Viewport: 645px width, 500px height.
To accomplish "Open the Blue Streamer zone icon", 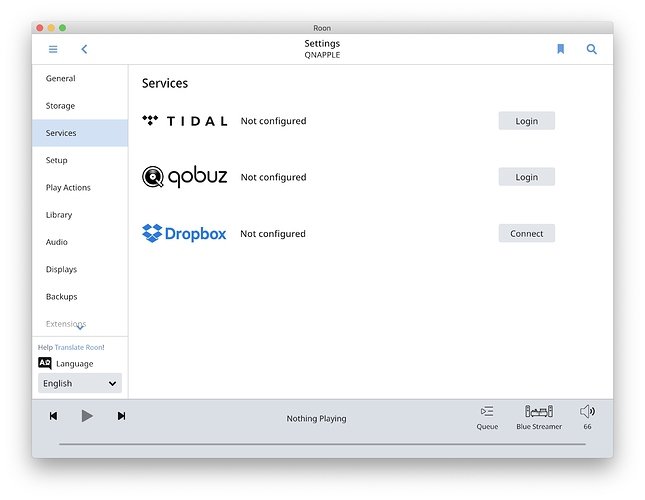I will pyautogui.click(x=539, y=411).
